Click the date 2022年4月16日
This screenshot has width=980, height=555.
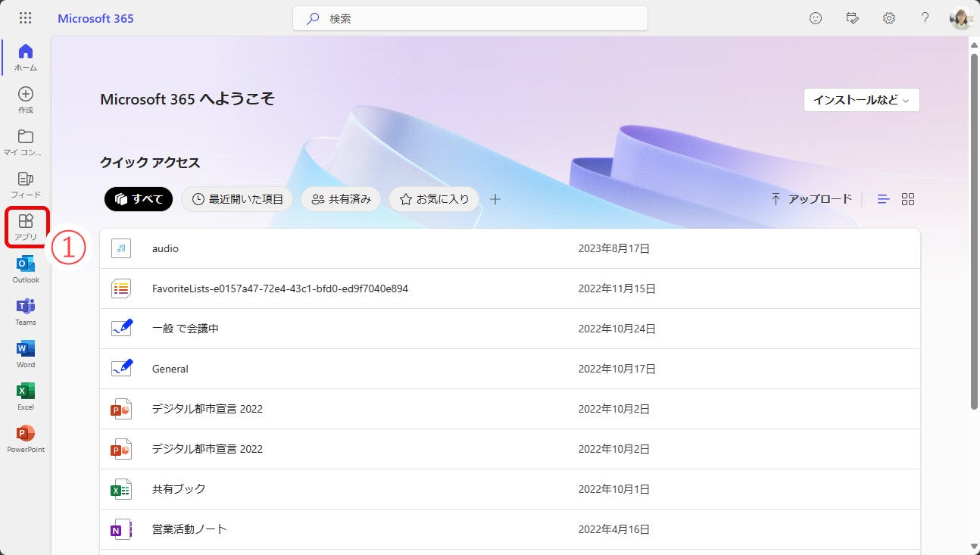[614, 529]
